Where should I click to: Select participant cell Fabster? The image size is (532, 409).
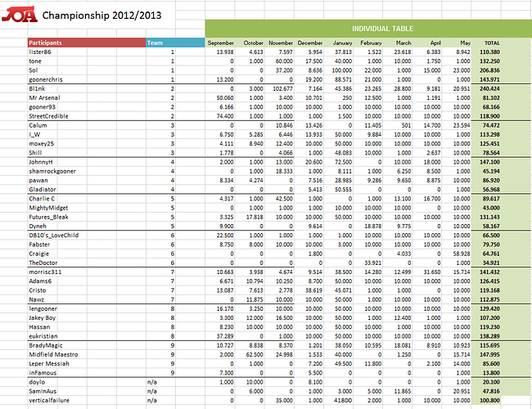tap(39, 245)
